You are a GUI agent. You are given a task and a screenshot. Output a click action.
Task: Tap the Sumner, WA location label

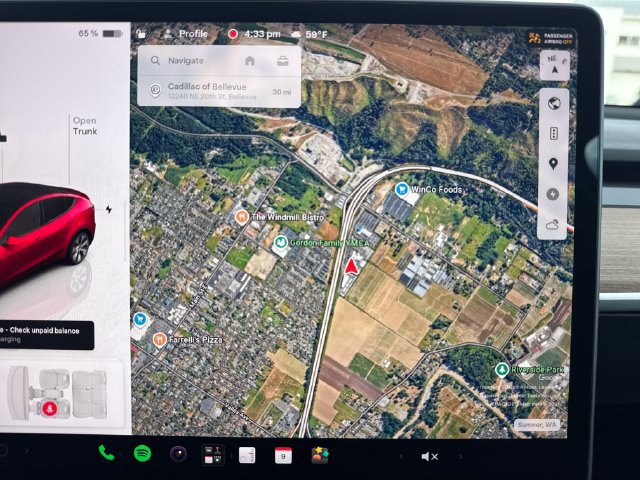point(536,425)
